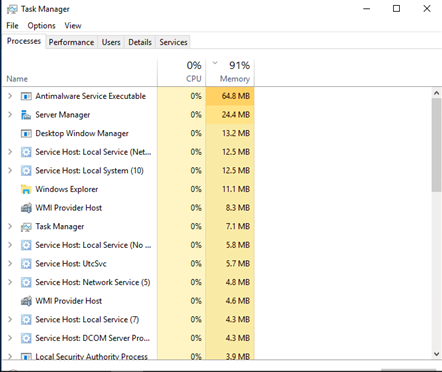The width and height of the screenshot is (442, 372).
Task: Expand Service Host: DCOM Server process group
Action: click(x=10, y=338)
